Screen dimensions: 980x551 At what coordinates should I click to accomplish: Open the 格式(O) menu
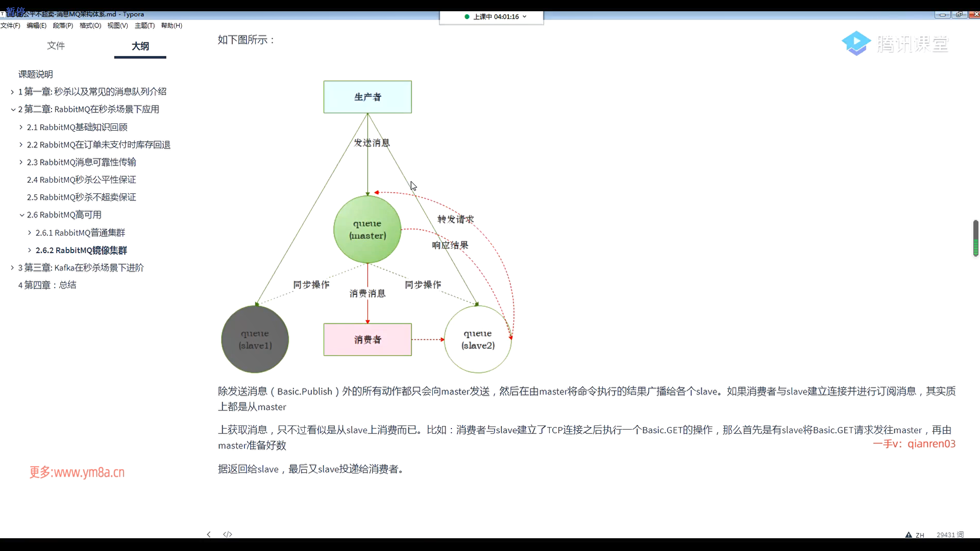click(90, 26)
